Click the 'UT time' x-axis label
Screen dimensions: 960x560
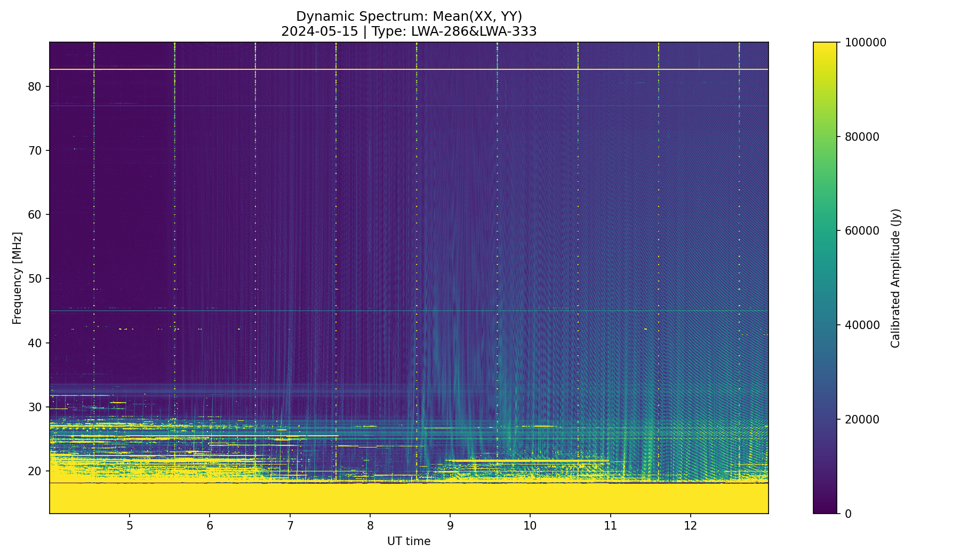coord(409,541)
